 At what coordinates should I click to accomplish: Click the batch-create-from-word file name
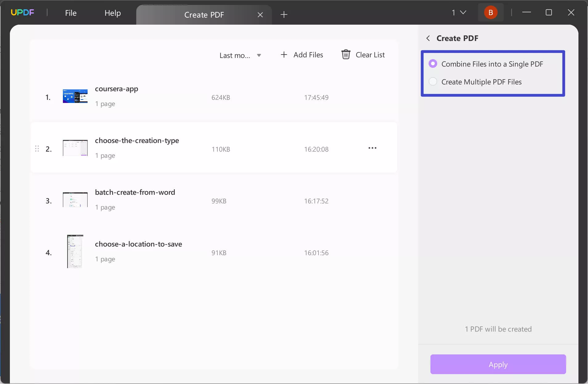click(x=135, y=192)
